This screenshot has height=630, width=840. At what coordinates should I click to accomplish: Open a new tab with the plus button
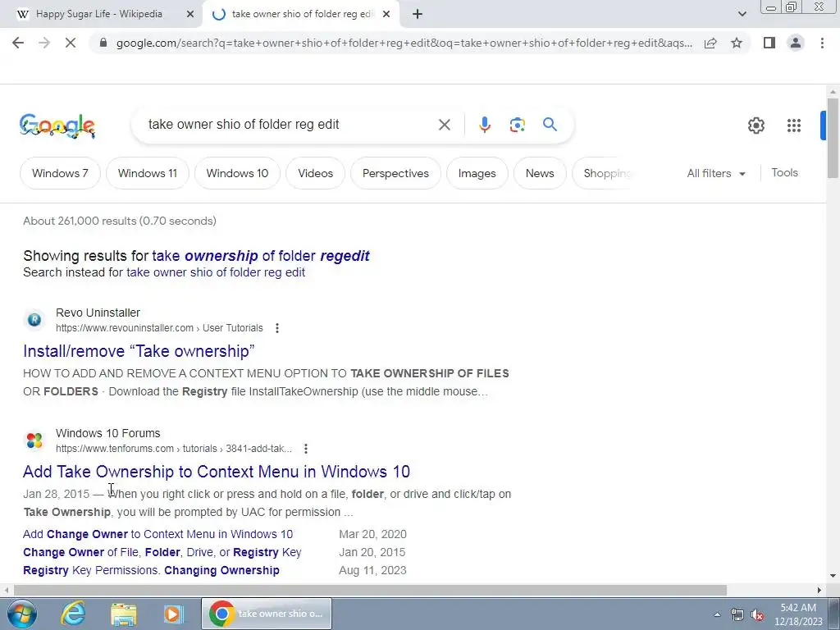[418, 15]
